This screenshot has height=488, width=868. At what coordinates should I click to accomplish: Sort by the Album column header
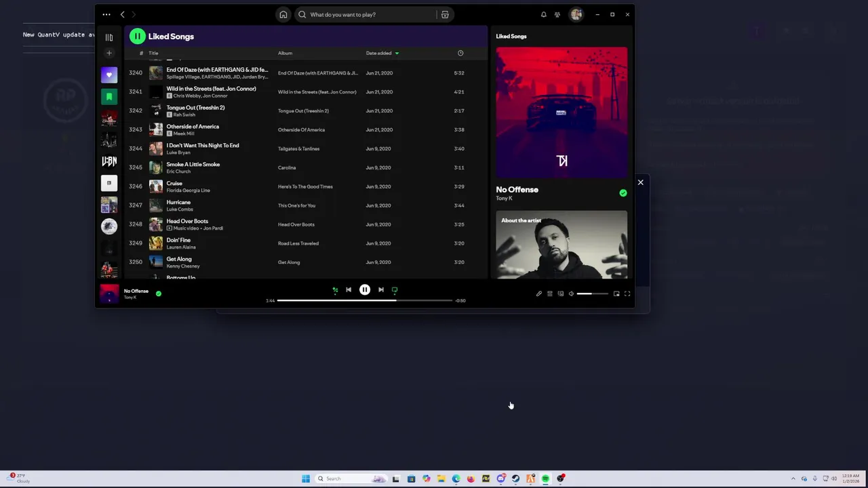(285, 53)
